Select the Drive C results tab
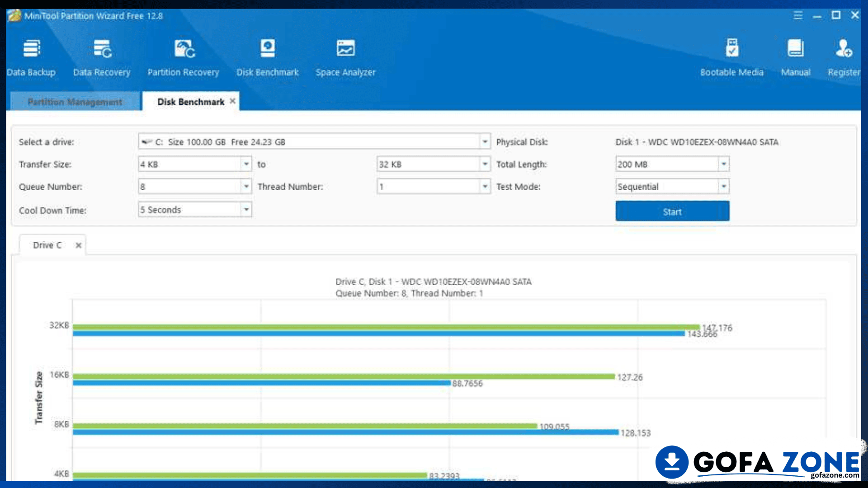The image size is (868, 488). [47, 245]
